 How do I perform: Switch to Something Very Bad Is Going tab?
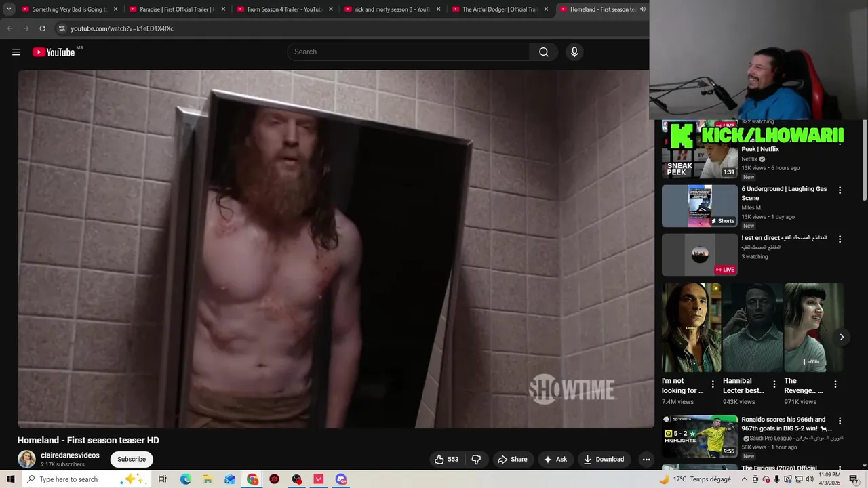pyautogui.click(x=71, y=9)
